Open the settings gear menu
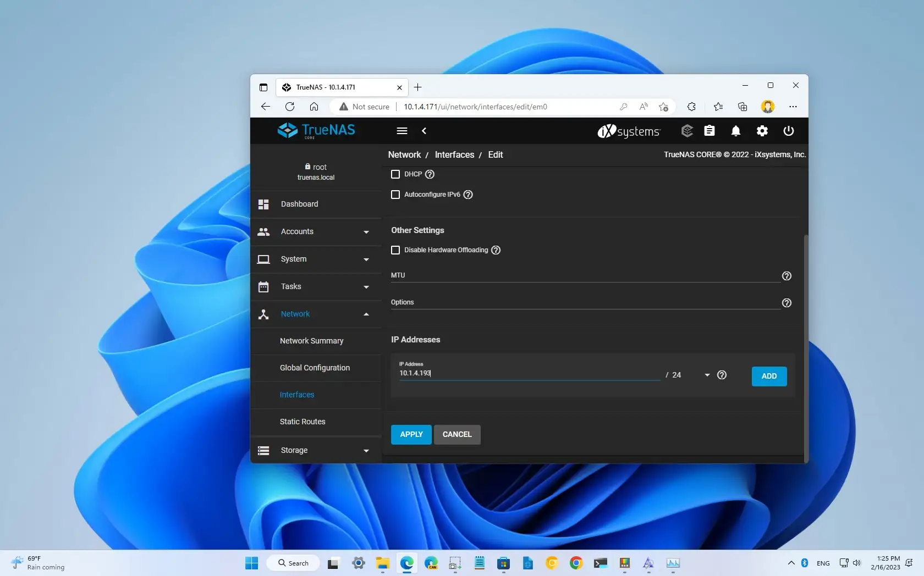924x576 pixels. click(762, 131)
